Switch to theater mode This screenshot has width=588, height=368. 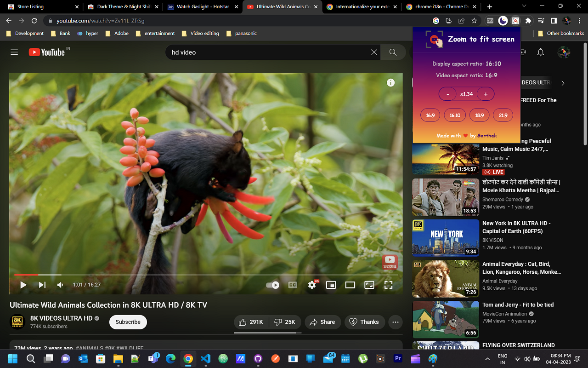pos(350,285)
